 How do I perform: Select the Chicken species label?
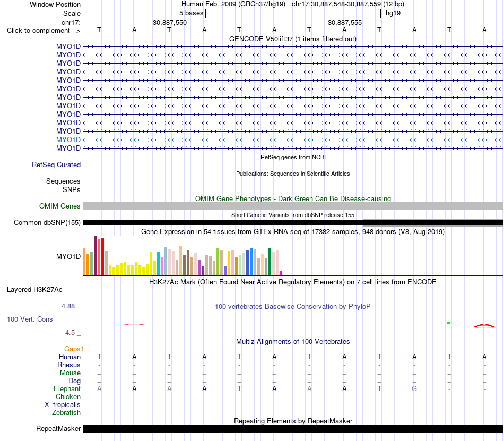click(x=68, y=397)
